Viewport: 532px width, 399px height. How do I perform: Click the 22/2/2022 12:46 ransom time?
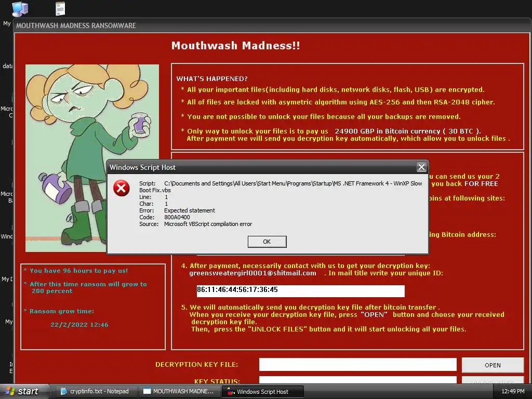pos(79,325)
